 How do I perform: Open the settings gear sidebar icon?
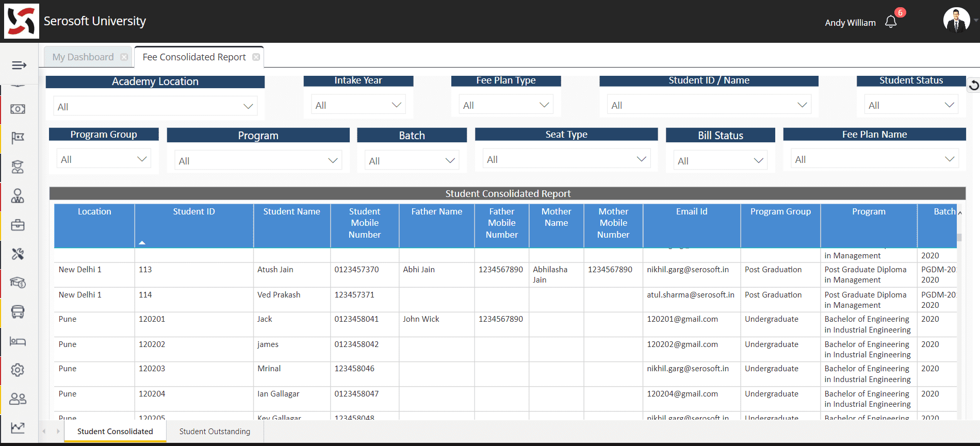point(18,370)
